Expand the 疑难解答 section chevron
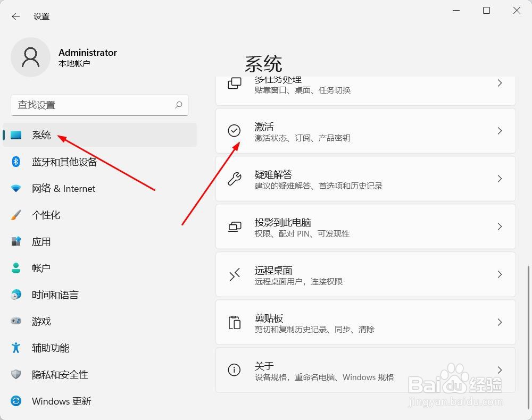Image resolution: width=532 pixels, height=420 pixels. pyautogui.click(x=499, y=179)
